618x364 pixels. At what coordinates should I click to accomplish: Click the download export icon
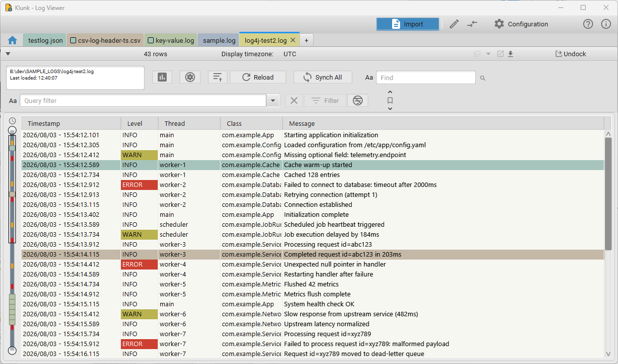tap(511, 54)
